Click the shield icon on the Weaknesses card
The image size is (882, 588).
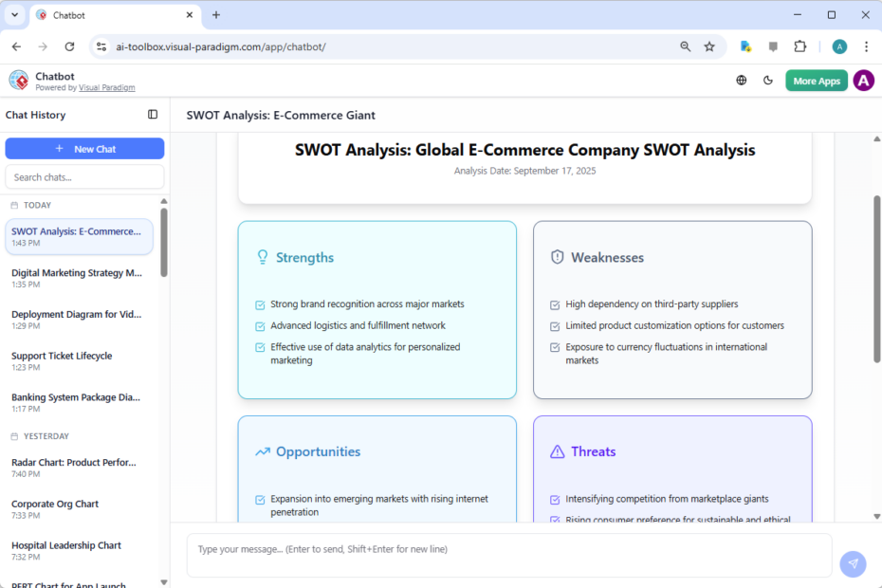(557, 257)
